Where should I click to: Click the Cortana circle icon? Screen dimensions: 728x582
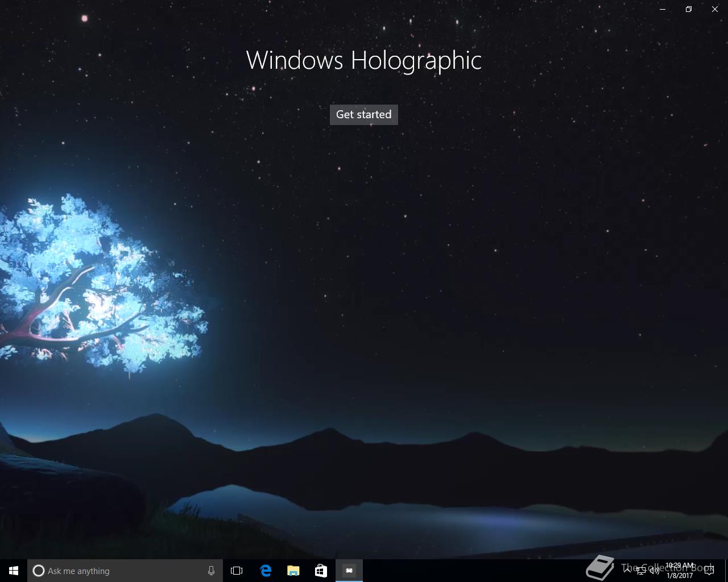(38, 571)
